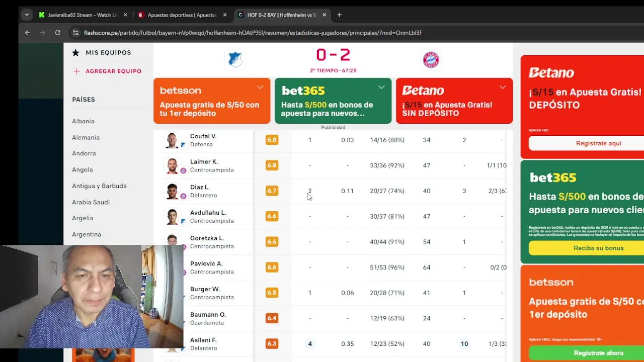This screenshot has height=362, width=644.
Task: Select Angola in countries list
Action: pyautogui.click(x=82, y=169)
